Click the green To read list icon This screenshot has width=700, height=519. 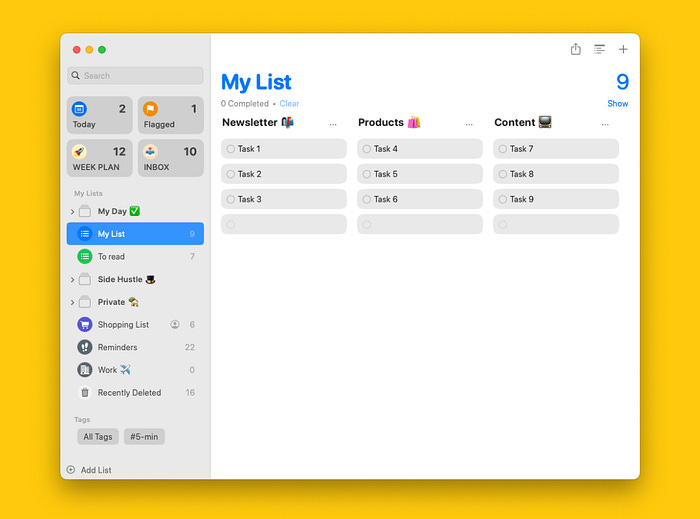point(84,257)
